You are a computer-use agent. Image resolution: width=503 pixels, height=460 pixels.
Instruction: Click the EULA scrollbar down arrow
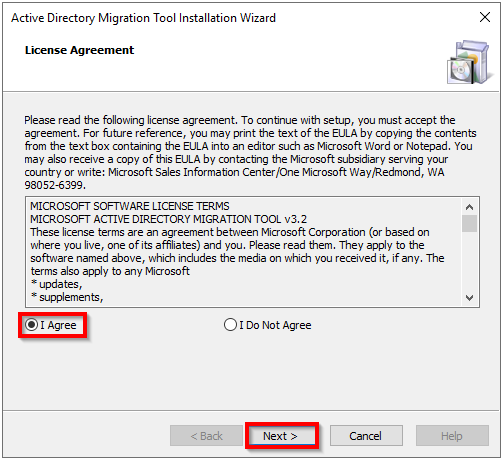click(x=469, y=298)
